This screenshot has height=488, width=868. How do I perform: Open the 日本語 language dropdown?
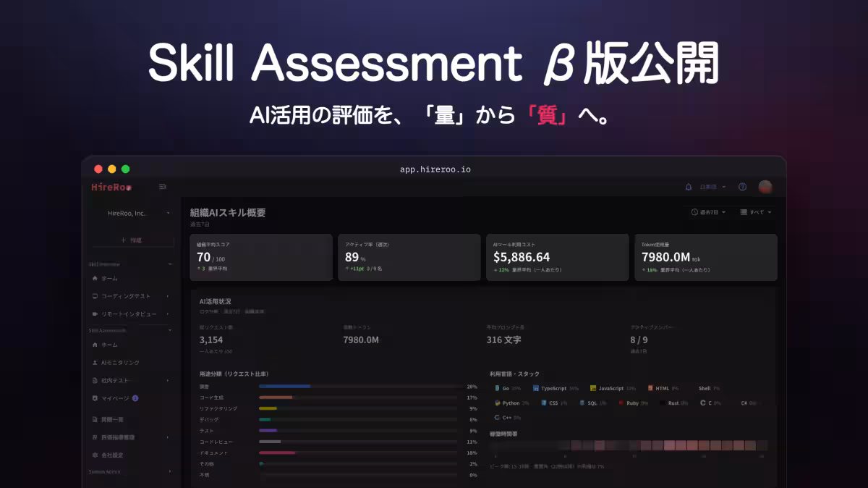point(712,187)
